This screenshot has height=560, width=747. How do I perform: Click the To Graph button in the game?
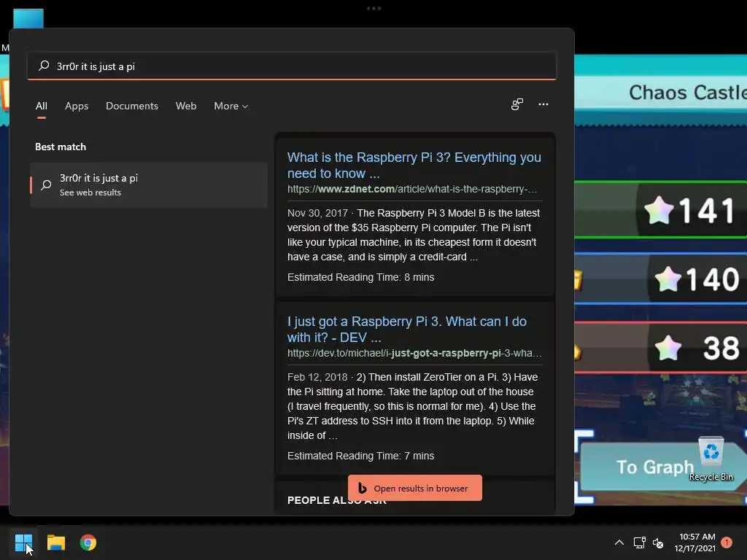click(x=655, y=467)
